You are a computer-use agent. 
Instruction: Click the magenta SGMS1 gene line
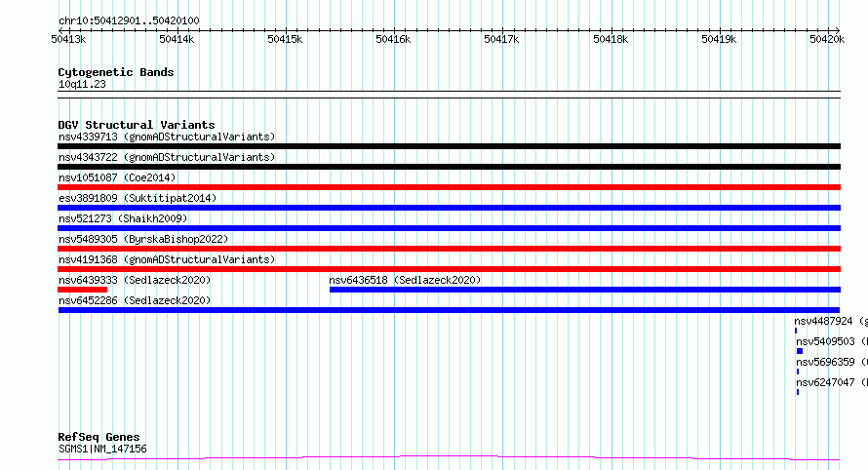(449, 458)
